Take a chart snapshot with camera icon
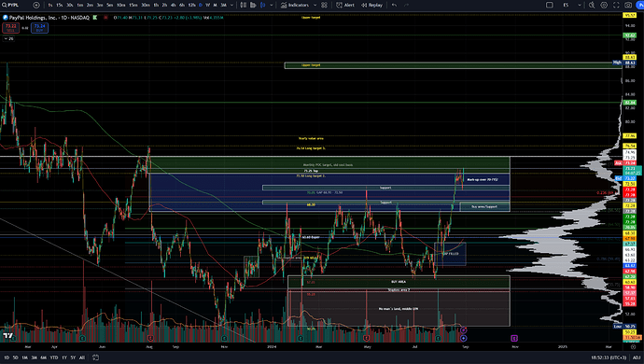Viewport: 644px width, 364px height. click(628, 5)
